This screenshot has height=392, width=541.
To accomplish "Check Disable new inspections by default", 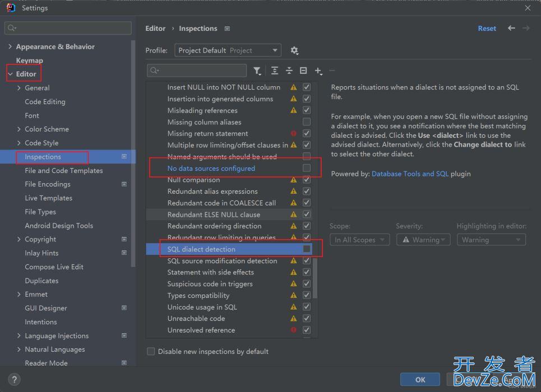I will pyautogui.click(x=151, y=351).
